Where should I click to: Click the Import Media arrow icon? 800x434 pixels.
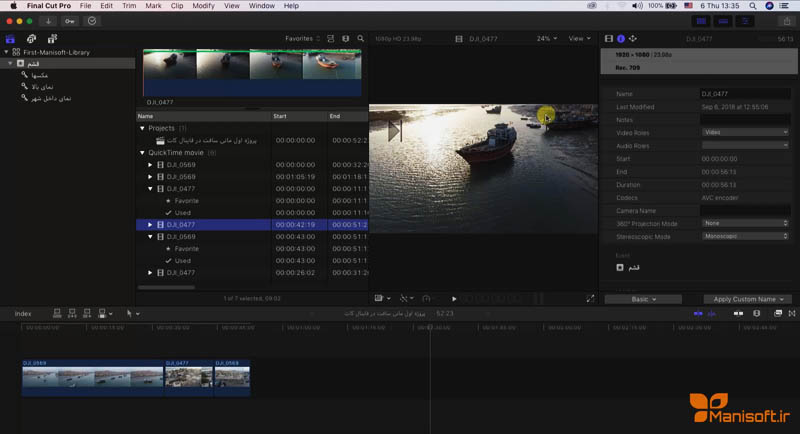click(x=48, y=21)
